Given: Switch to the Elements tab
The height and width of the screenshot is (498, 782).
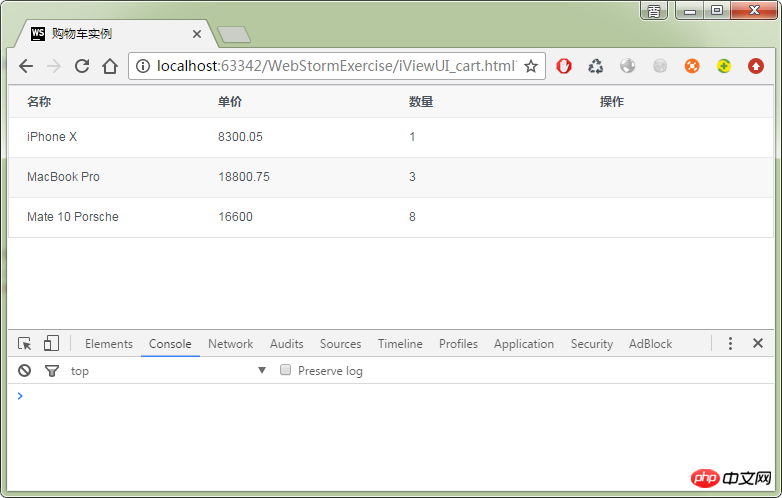Looking at the screenshot, I should click(x=109, y=344).
